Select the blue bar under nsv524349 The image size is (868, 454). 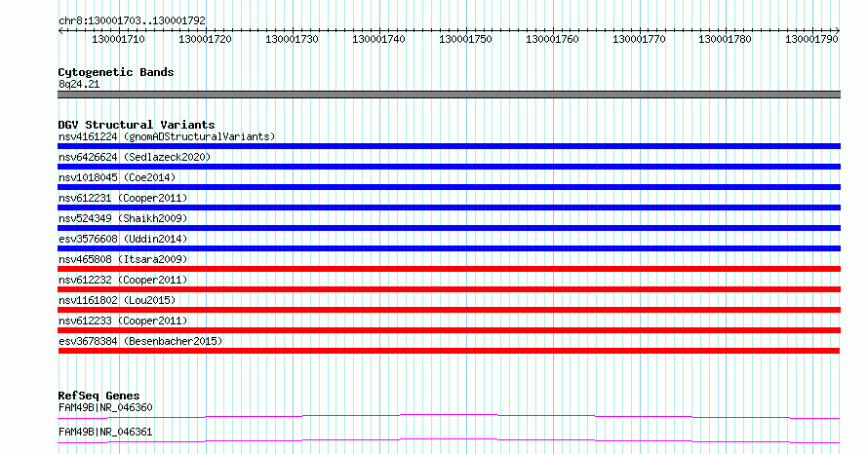click(x=449, y=228)
